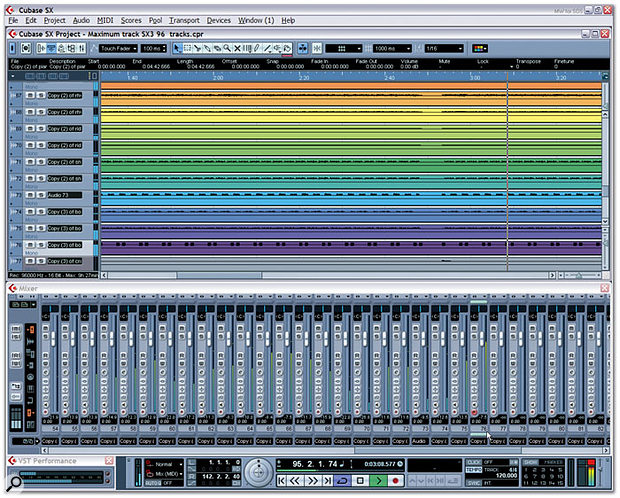Mute the Audio 73 track
This screenshot has height=498, width=620.
pyautogui.click(x=30, y=195)
